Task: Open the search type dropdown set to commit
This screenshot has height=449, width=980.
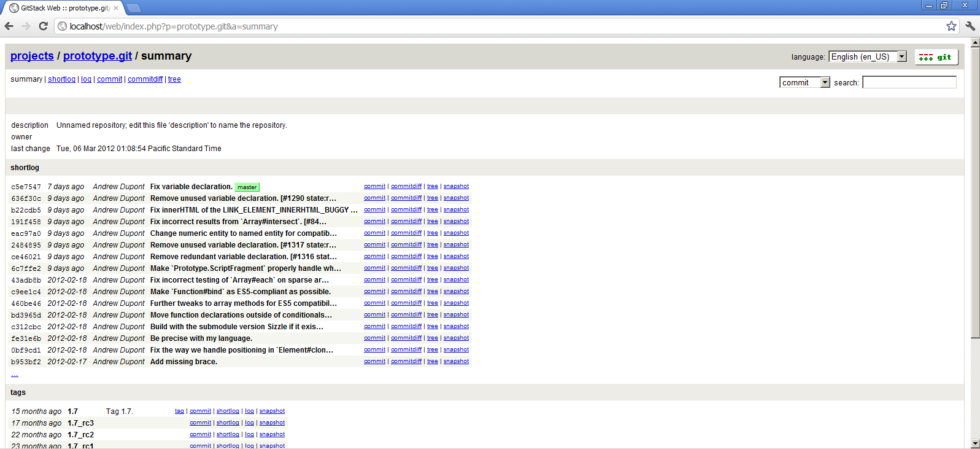Action: click(804, 82)
